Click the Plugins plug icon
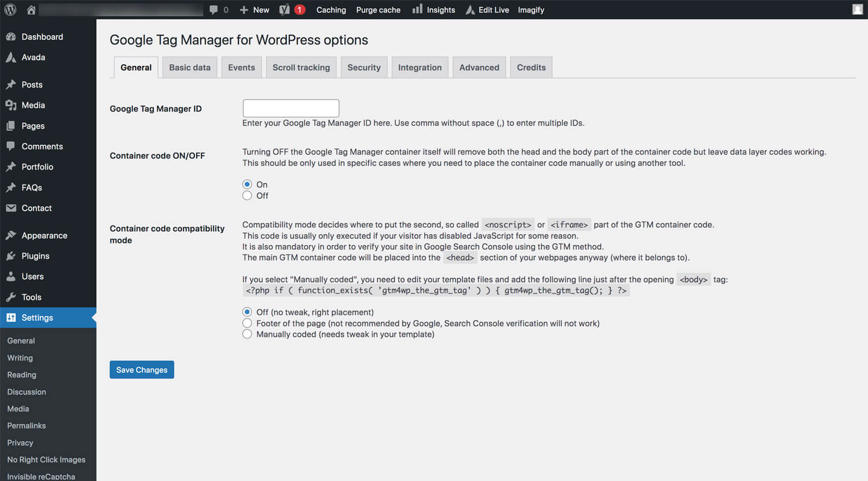Viewport: 868px width, 481px height. coord(11,256)
